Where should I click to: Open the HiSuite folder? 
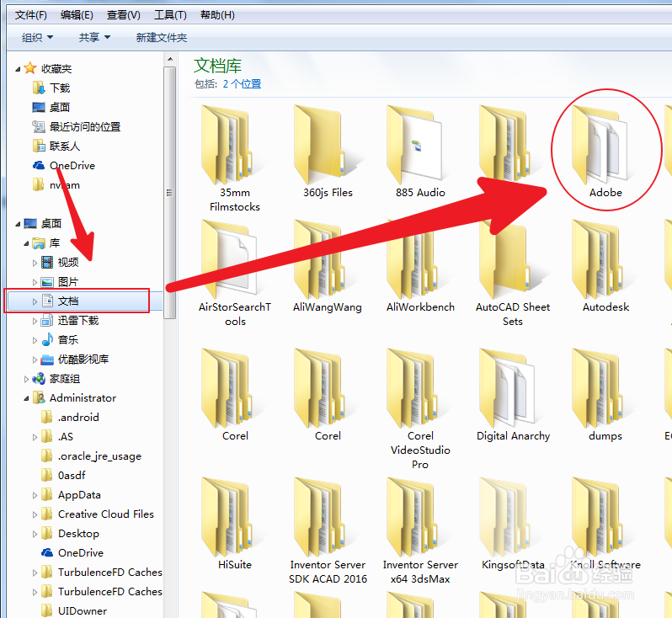tap(234, 524)
